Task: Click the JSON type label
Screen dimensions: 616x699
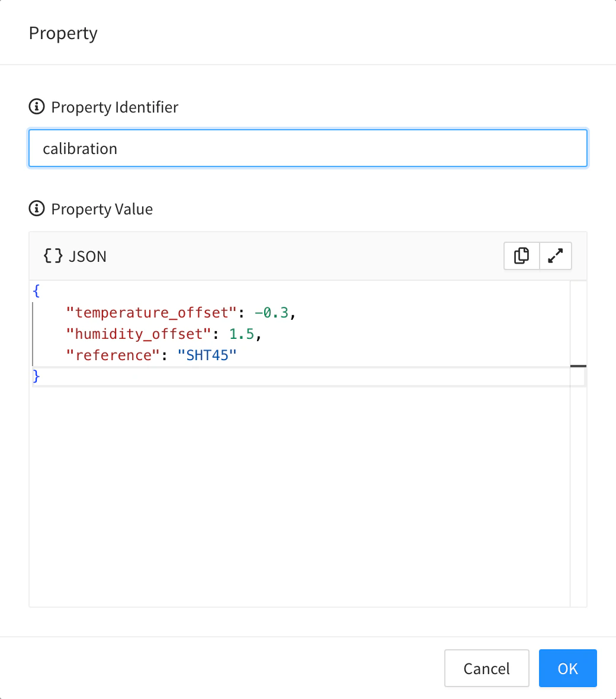Action: pos(88,256)
